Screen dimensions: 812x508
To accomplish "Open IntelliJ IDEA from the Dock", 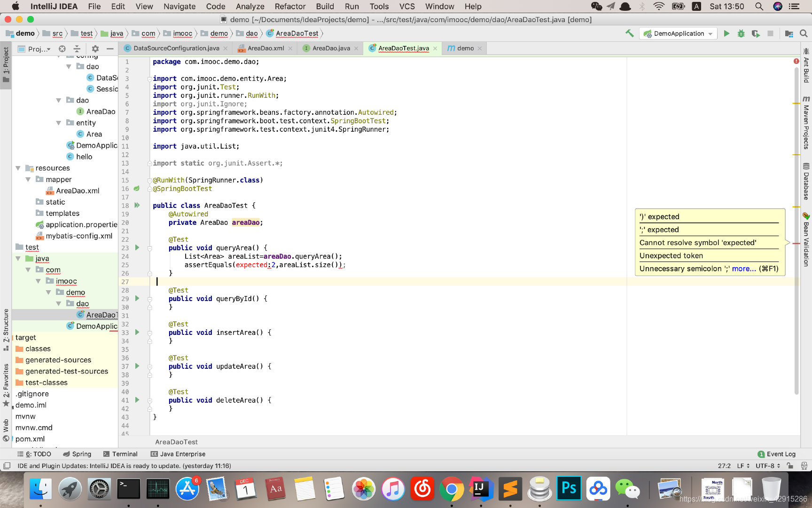I will pyautogui.click(x=480, y=489).
